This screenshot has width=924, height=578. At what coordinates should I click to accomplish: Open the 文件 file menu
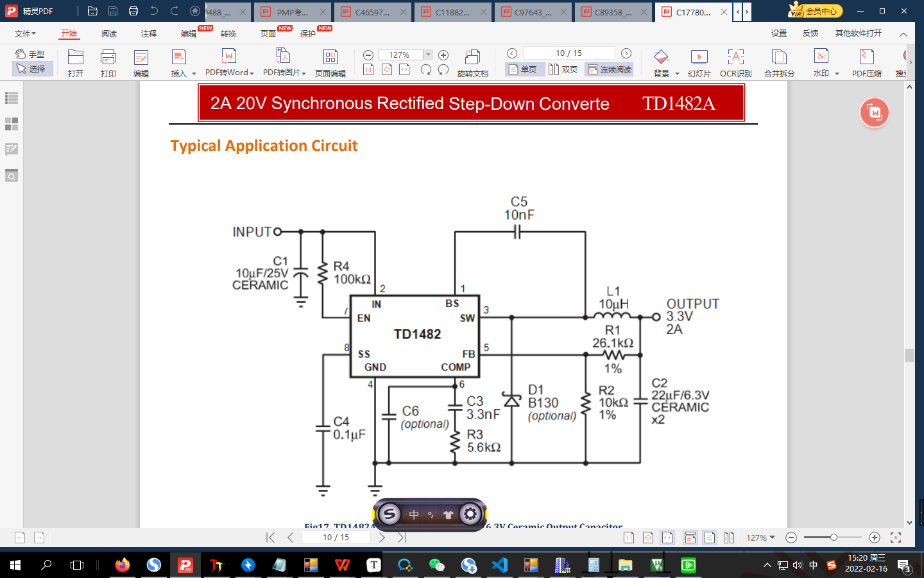25,33
